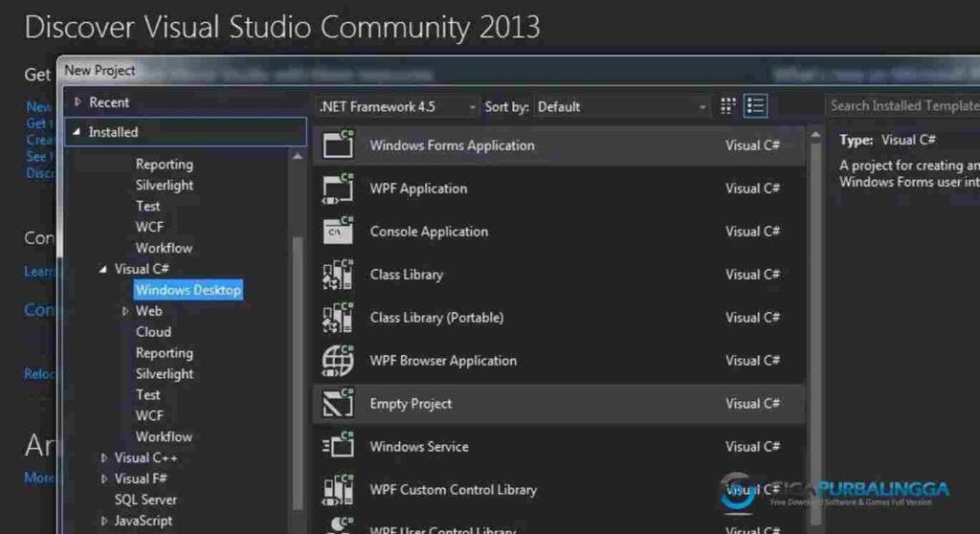Viewport: 980px width, 534px height.
Task: Click the WPF Custom Control Library icon
Action: (338, 490)
